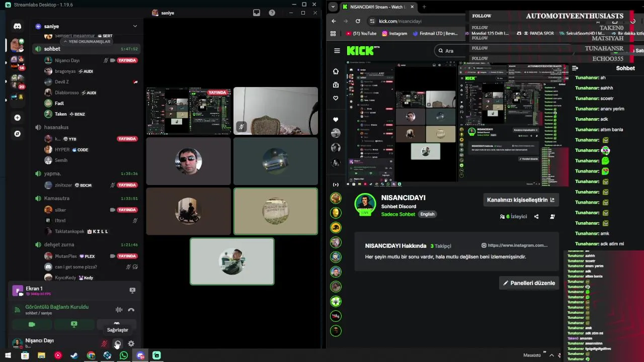Open Discord home via the Discord logo
644x362 pixels.
[x=18, y=26]
